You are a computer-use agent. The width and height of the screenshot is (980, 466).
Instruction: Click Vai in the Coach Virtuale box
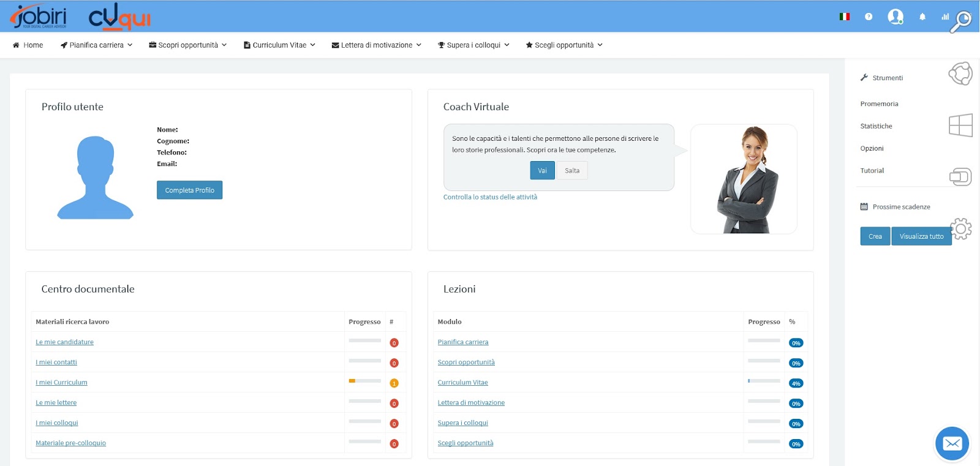coord(542,171)
